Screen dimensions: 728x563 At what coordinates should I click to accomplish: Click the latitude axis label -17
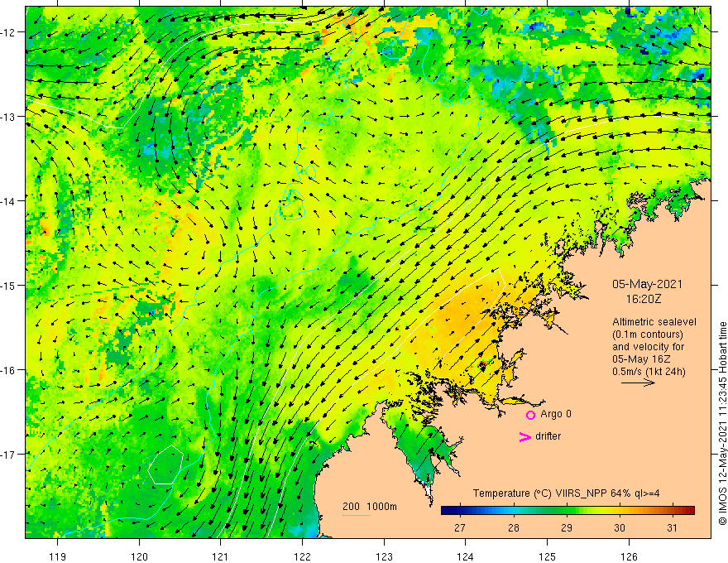9,454
